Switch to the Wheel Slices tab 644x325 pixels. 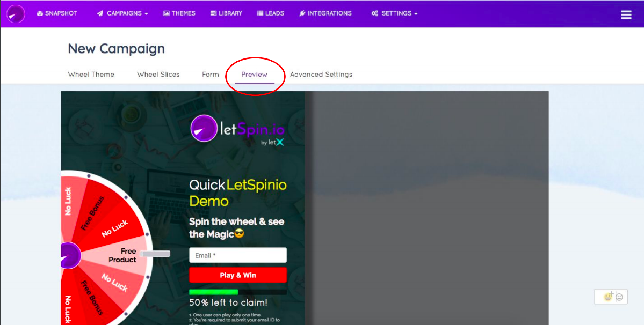158,75
